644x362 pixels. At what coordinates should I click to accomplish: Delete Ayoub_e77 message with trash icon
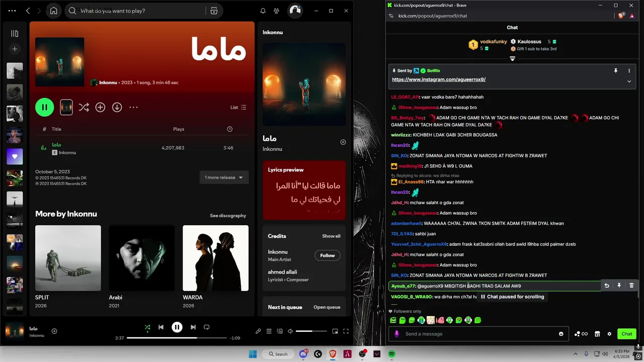[631, 286]
